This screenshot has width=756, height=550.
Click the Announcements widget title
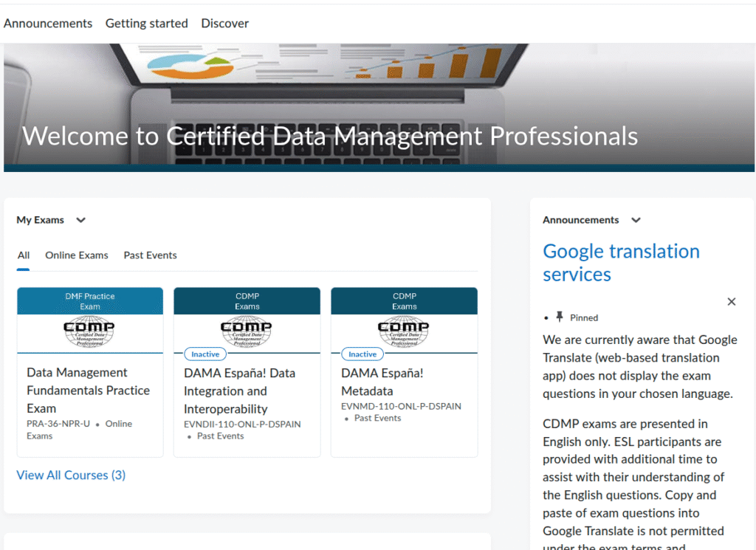click(580, 220)
